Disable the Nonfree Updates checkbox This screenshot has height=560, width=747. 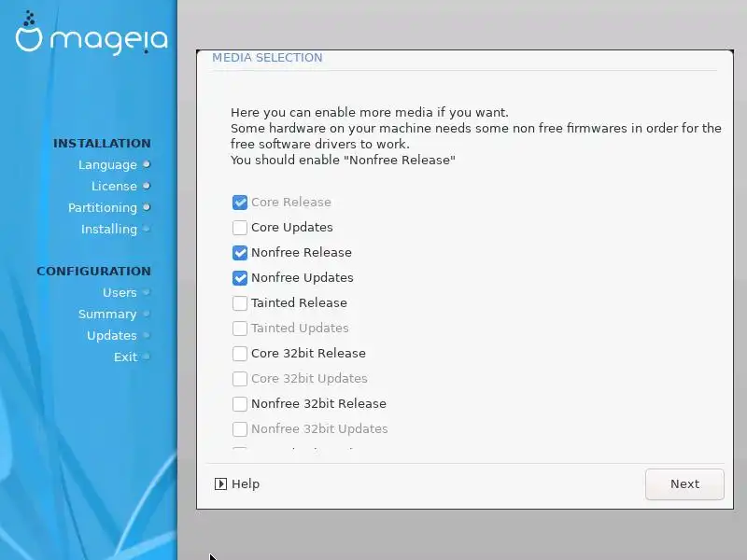240,277
